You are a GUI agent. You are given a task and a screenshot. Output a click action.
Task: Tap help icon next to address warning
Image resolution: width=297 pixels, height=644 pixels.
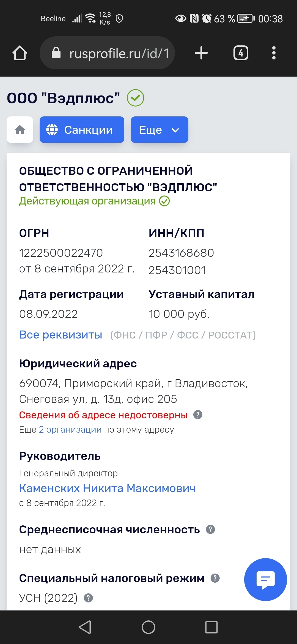tap(198, 415)
